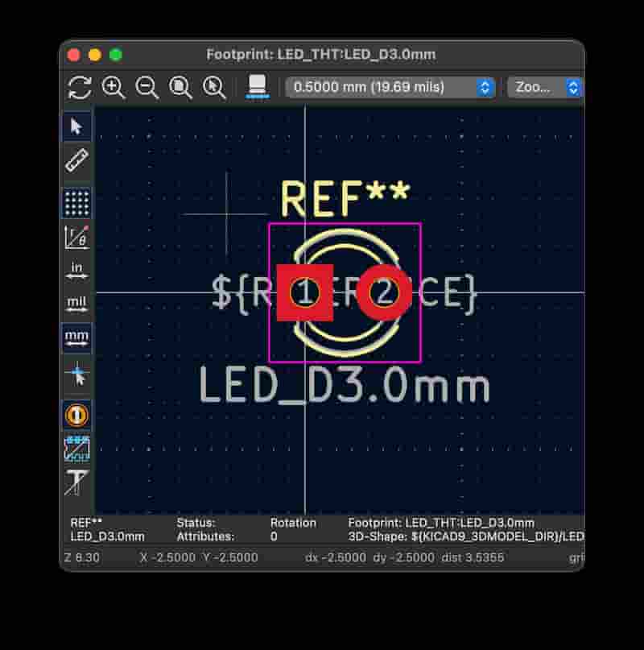Select the zoom out magnifier icon
This screenshot has width=644, height=650.
point(147,87)
